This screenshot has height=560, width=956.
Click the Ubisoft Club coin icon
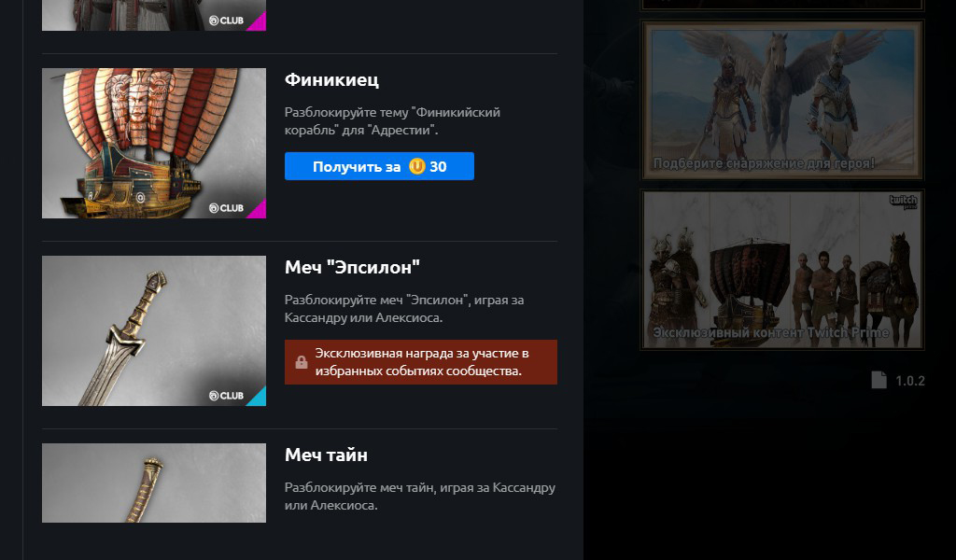[417, 166]
